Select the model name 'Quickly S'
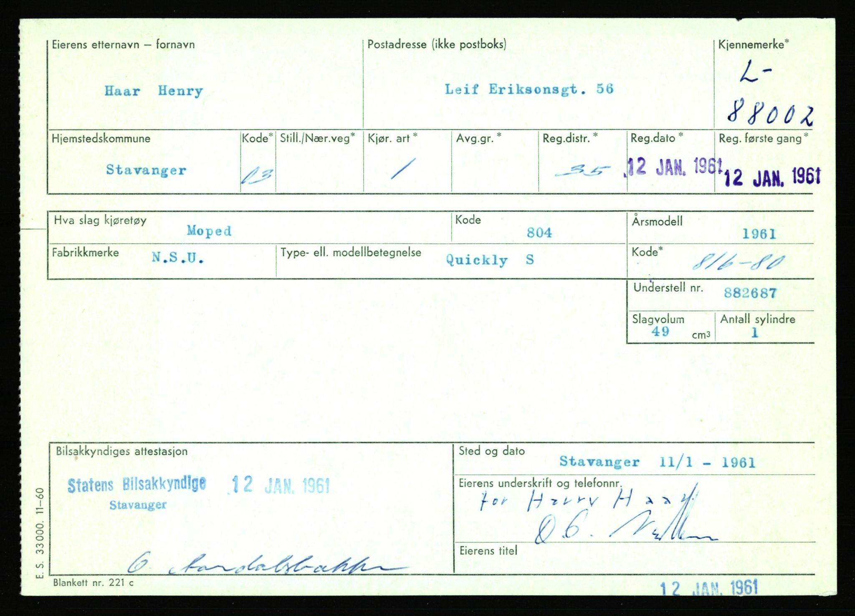This screenshot has height=616, width=855. point(490,260)
